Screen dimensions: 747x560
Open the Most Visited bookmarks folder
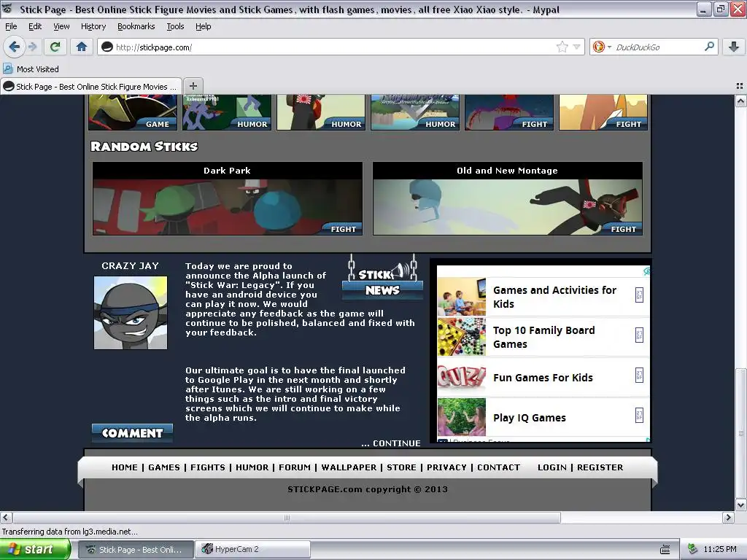pos(31,69)
